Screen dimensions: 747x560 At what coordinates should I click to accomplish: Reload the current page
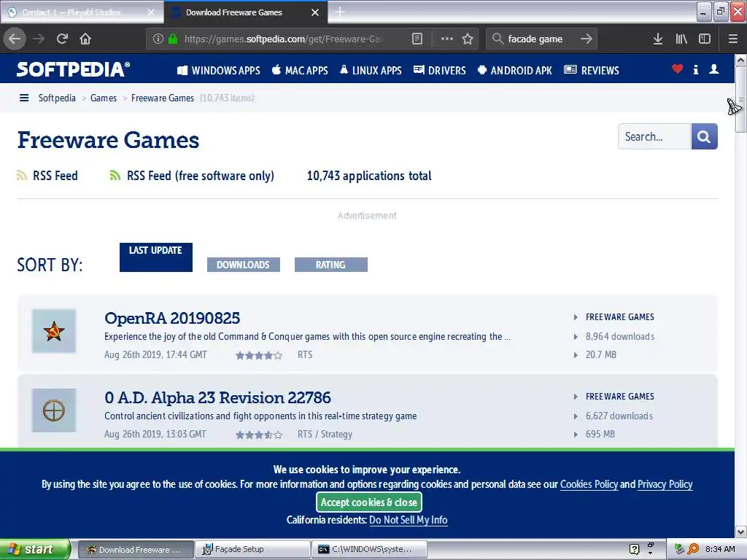click(62, 39)
